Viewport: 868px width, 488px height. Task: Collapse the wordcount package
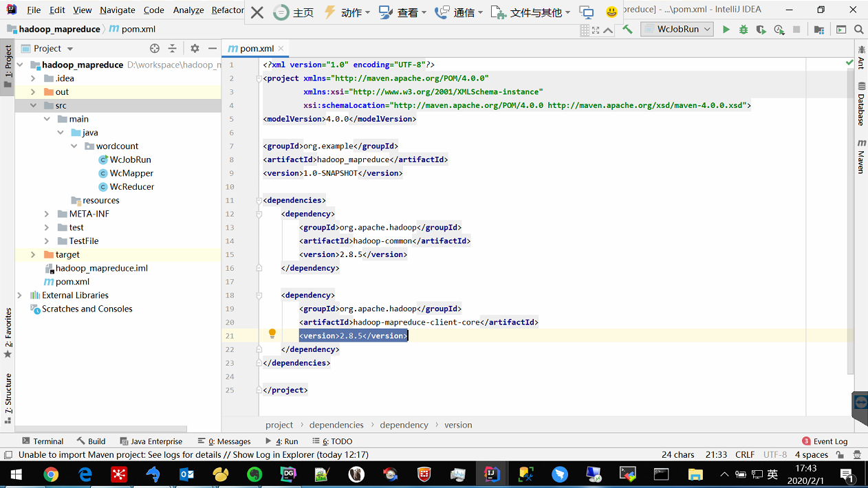click(74, 146)
